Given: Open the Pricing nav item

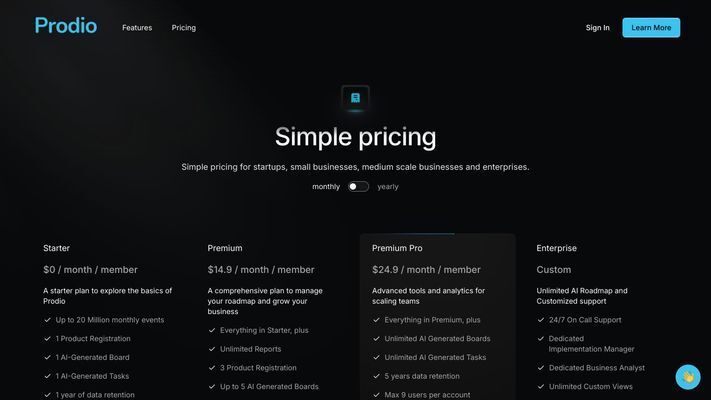Looking at the screenshot, I should tap(184, 28).
